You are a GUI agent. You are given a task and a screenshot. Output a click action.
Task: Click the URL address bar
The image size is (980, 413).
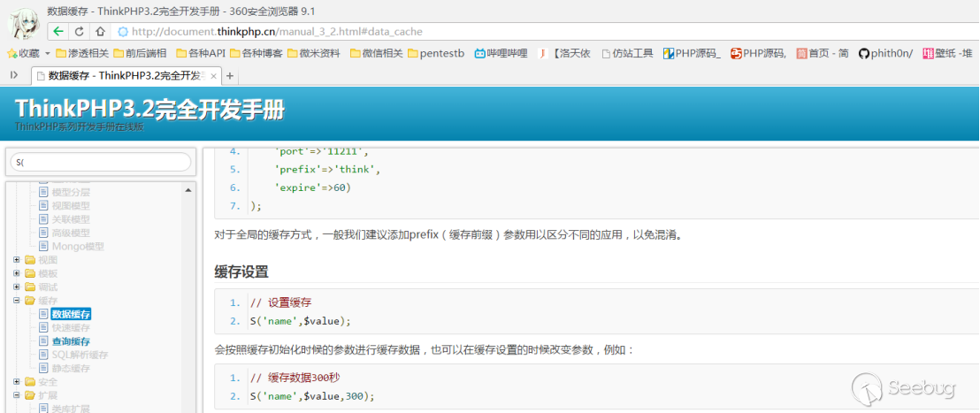pos(544,31)
